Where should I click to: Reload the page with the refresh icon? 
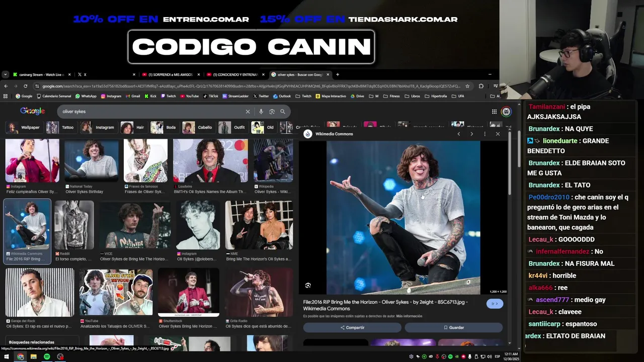coord(26,86)
